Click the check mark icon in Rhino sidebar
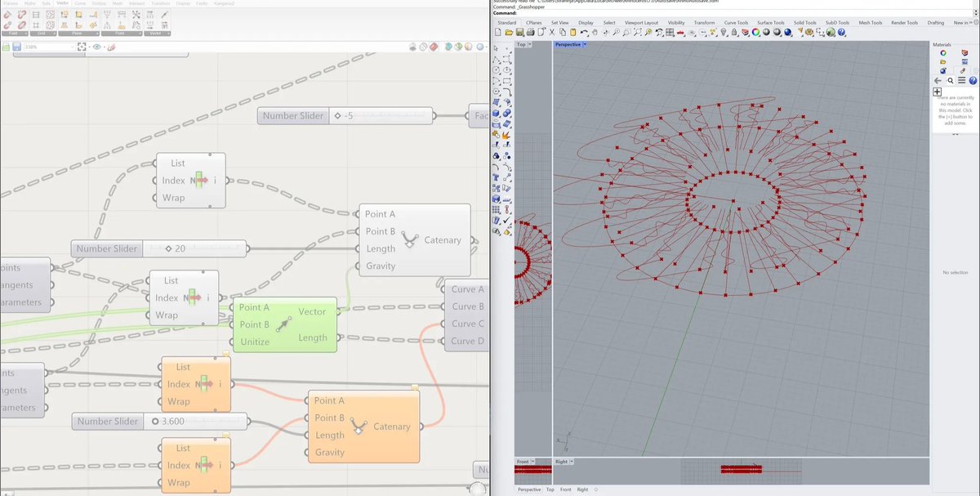The width and height of the screenshot is (980, 496). click(506, 218)
